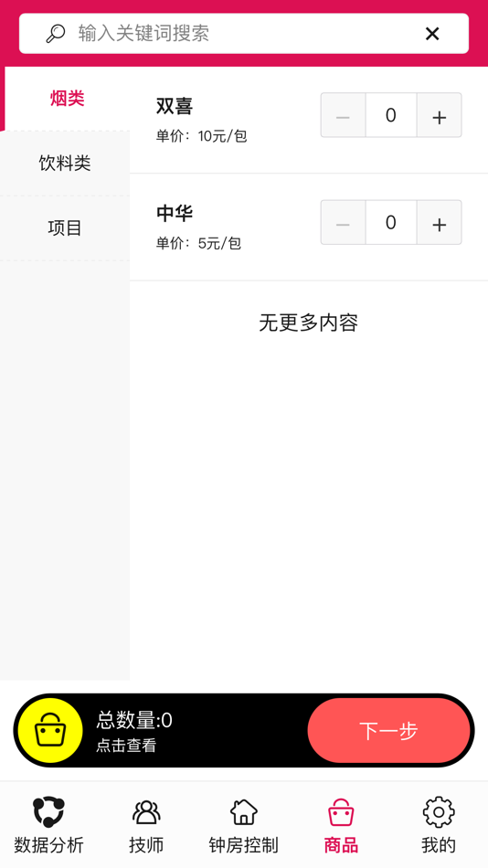The width and height of the screenshot is (488, 868).
Task: Decrease 中华 quantity with minus button
Action: click(343, 223)
